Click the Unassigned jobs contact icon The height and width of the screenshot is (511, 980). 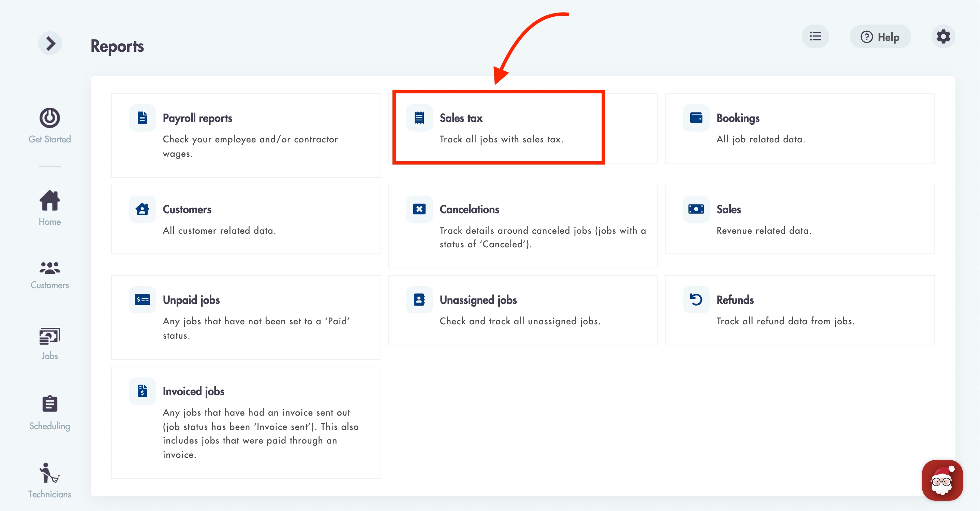click(419, 299)
